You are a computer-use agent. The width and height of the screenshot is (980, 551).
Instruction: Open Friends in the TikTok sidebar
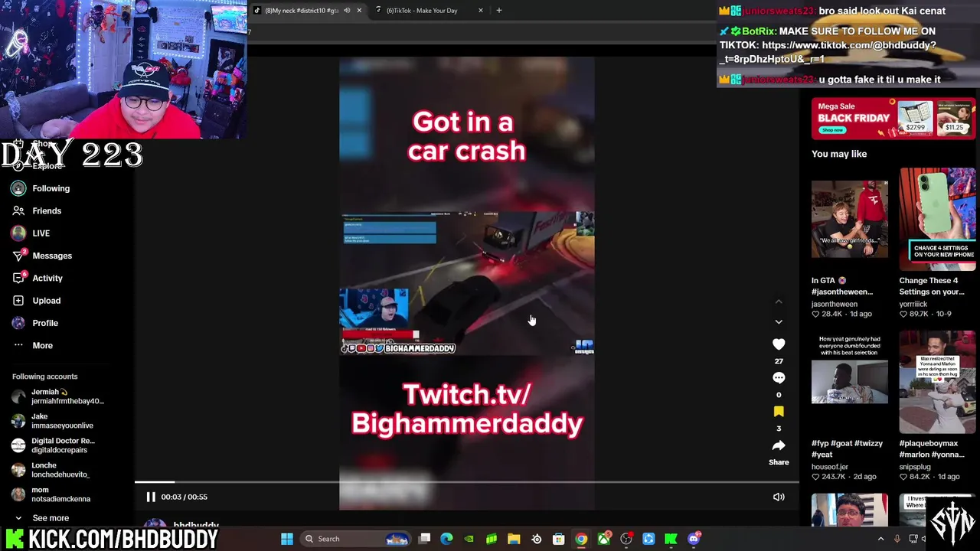pyautogui.click(x=47, y=210)
